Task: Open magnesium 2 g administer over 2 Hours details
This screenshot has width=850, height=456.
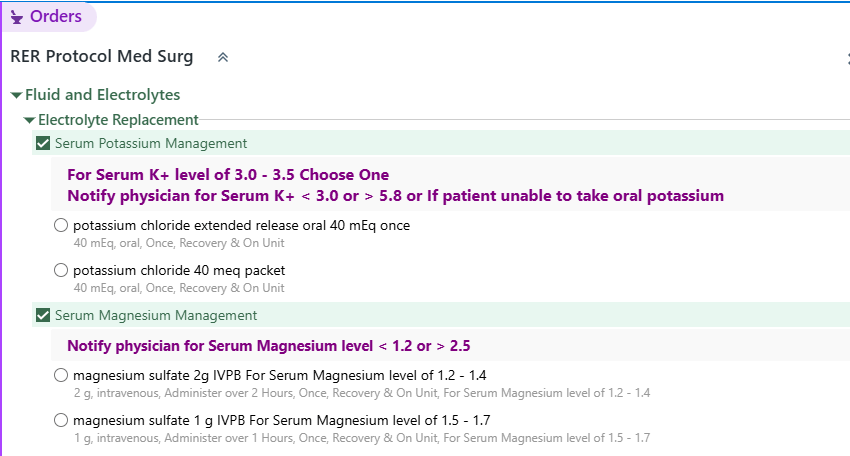Action: point(362,393)
